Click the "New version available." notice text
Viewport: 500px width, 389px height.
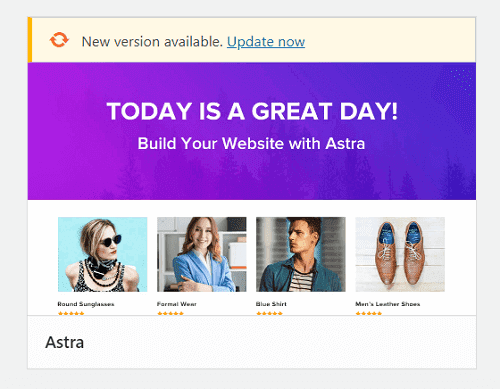152,42
